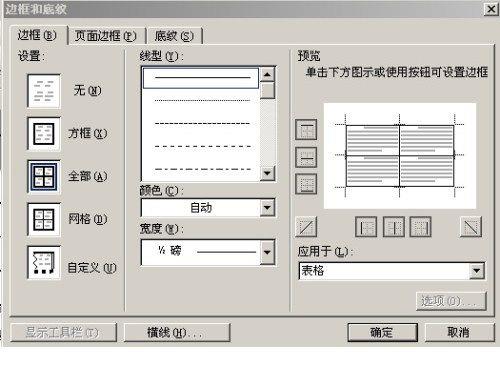This screenshot has width=500, height=366.
Task: Toggle the left border button
Action: coord(366,227)
